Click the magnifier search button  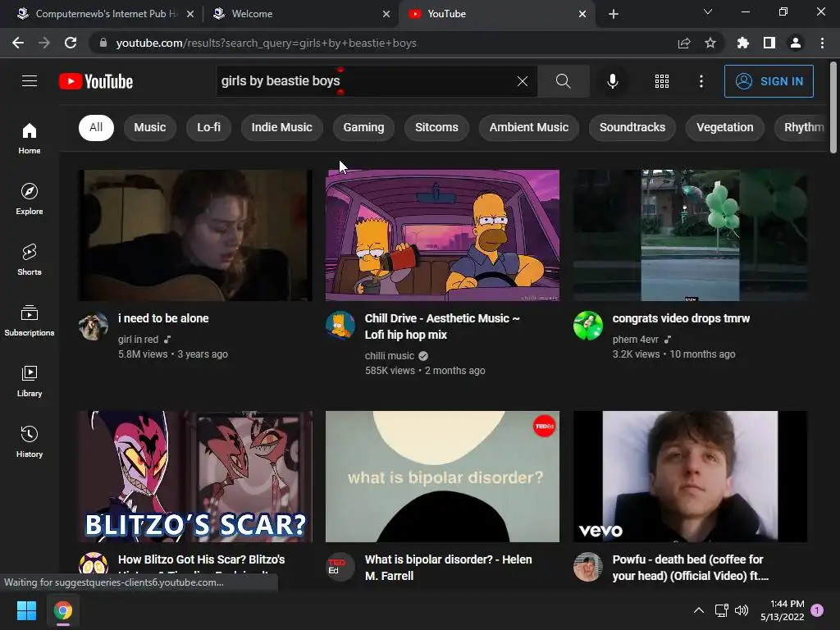pos(563,81)
